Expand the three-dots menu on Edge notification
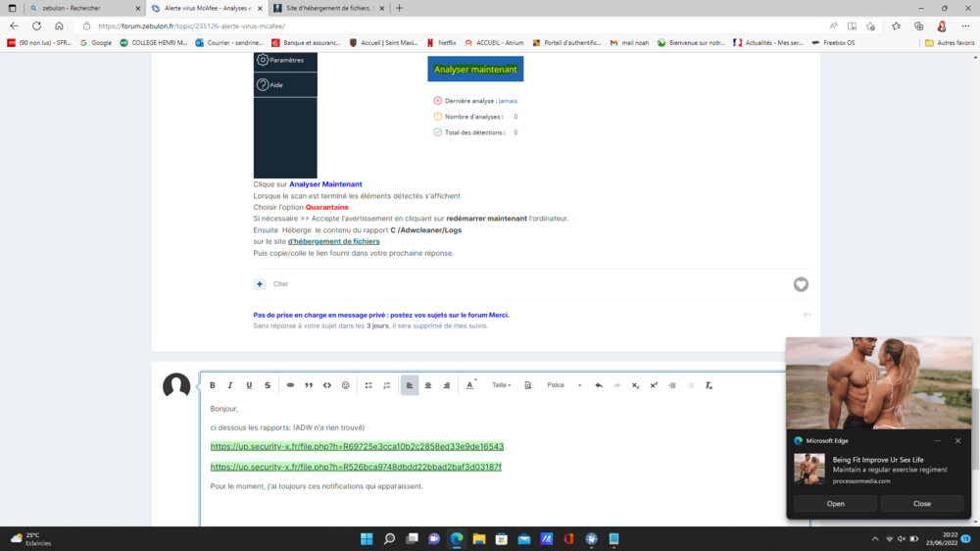The width and height of the screenshot is (980, 551). click(937, 441)
